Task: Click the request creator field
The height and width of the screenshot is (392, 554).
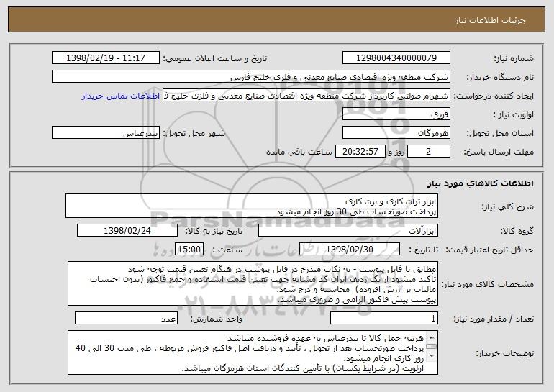Action: pyautogui.click(x=306, y=96)
